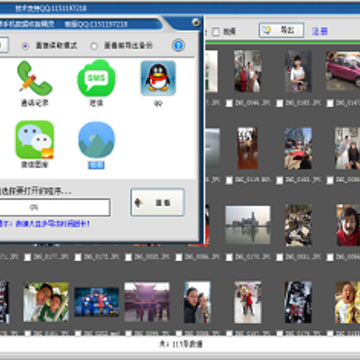
Task: Click the Export button in toolbar
Action: (281, 30)
